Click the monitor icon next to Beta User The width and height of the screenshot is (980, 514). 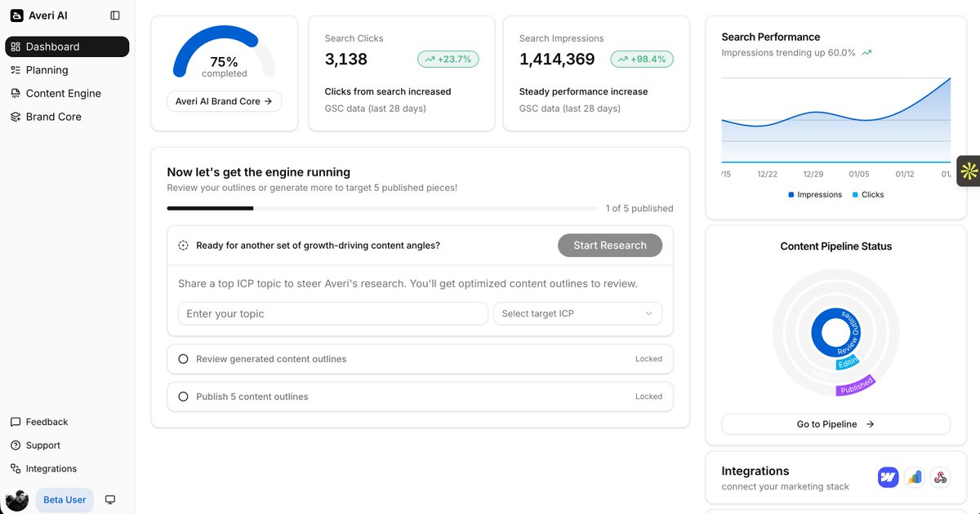110,499
